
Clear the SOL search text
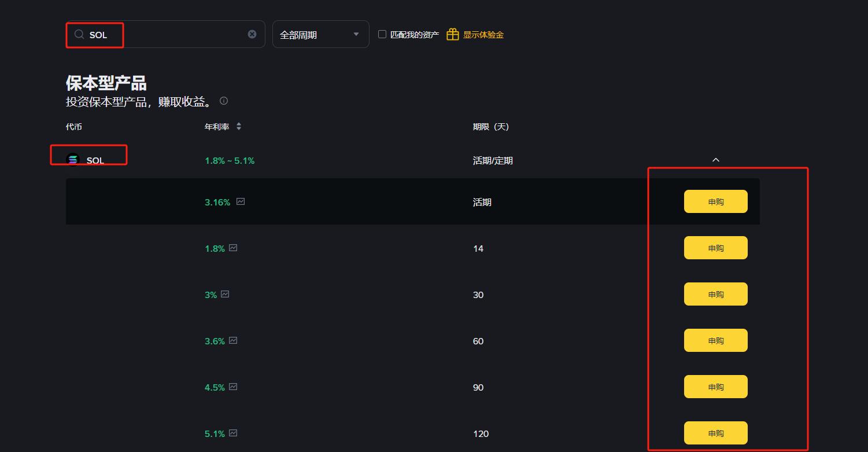pos(252,34)
